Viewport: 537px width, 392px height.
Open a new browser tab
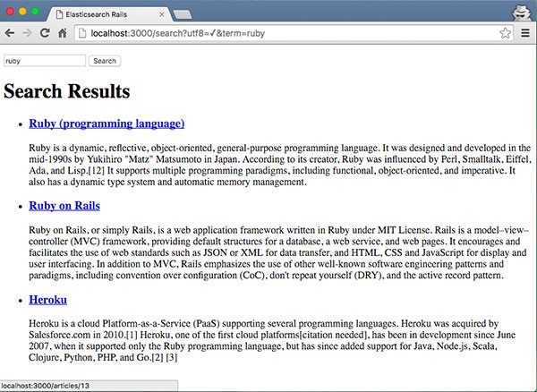(x=183, y=14)
